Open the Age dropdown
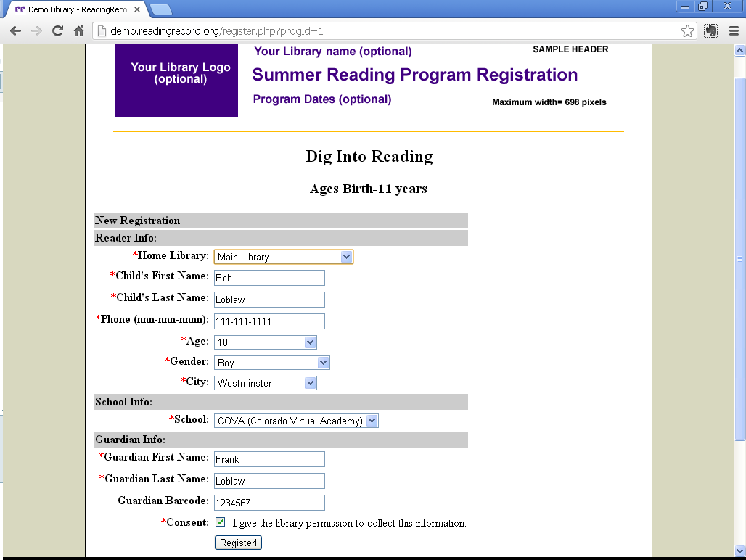 point(266,342)
